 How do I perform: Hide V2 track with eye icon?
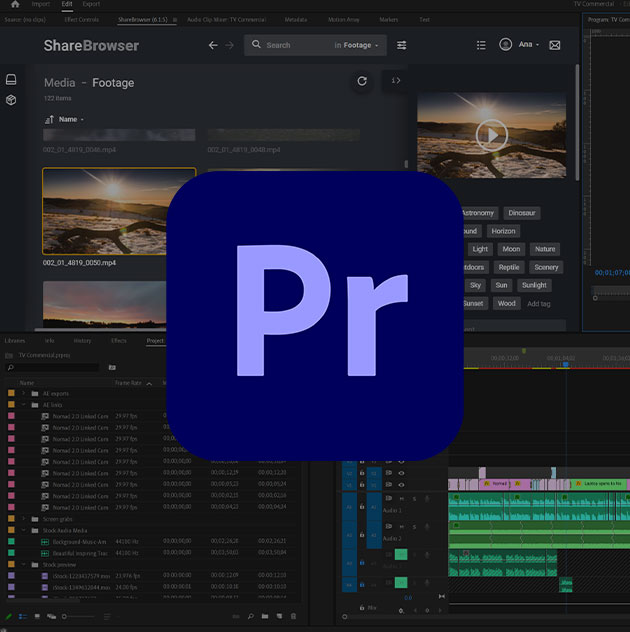pos(401,473)
